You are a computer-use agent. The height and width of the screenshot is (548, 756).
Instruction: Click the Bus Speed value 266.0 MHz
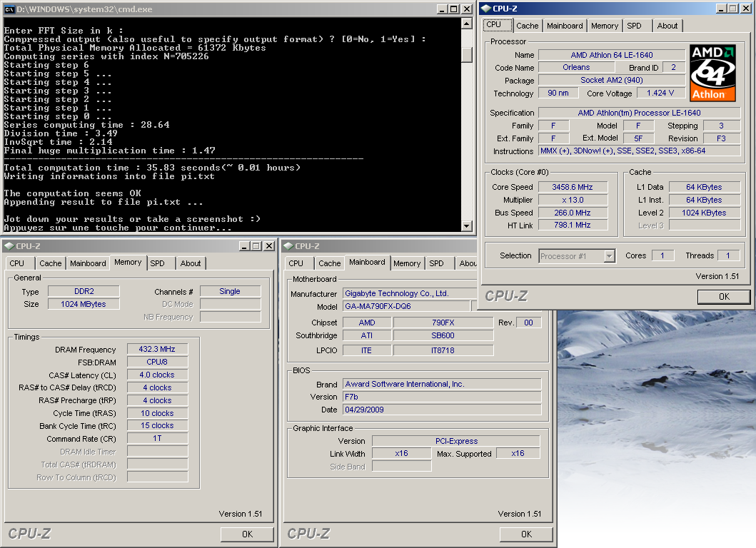(573, 213)
